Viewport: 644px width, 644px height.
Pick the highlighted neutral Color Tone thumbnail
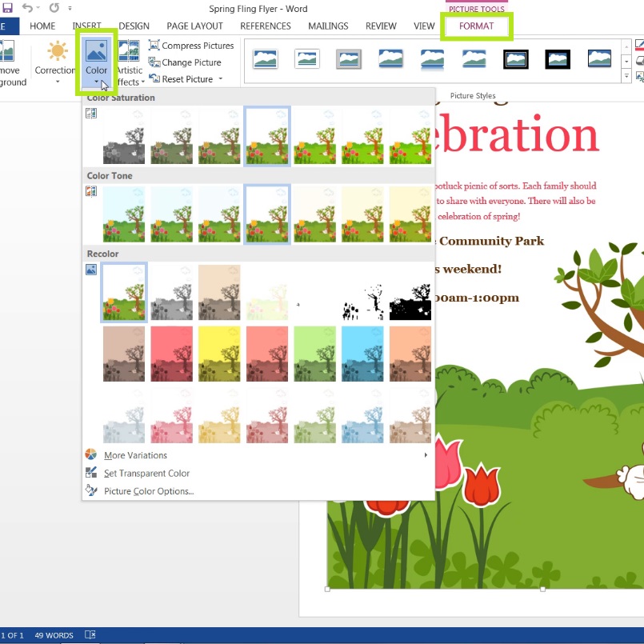(x=267, y=214)
